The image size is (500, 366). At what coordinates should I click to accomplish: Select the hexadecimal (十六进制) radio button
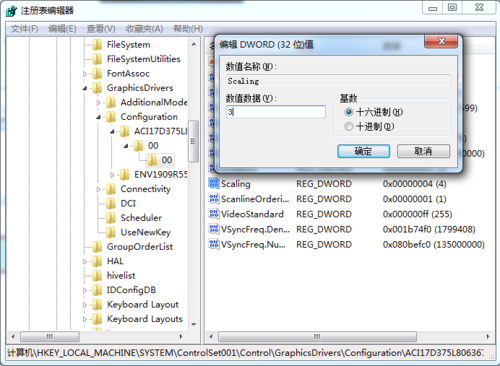click(x=349, y=112)
